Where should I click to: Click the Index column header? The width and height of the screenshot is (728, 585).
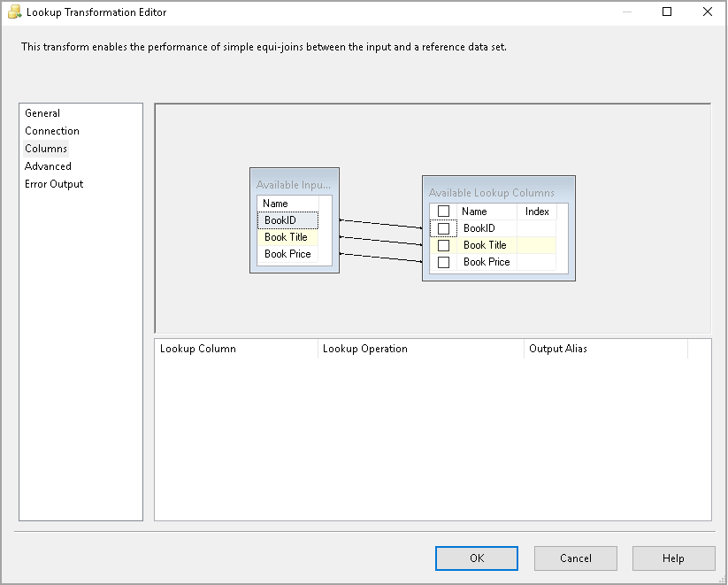coord(537,212)
